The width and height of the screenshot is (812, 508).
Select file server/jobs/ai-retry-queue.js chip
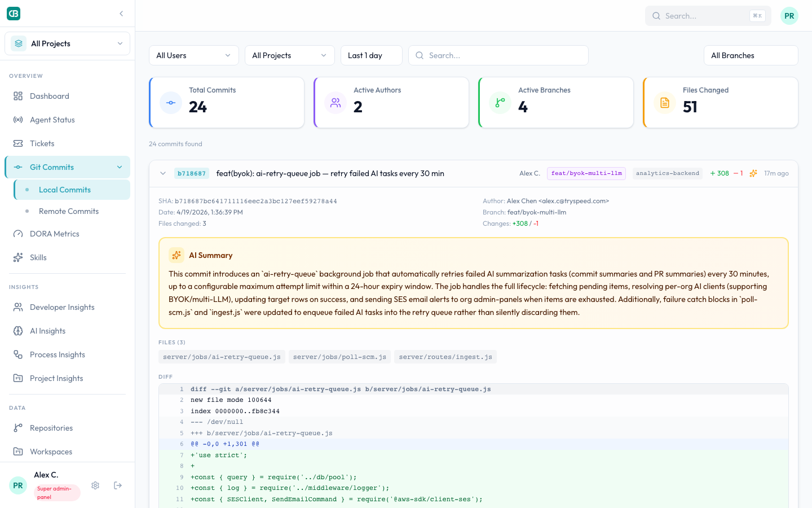[x=222, y=357]
